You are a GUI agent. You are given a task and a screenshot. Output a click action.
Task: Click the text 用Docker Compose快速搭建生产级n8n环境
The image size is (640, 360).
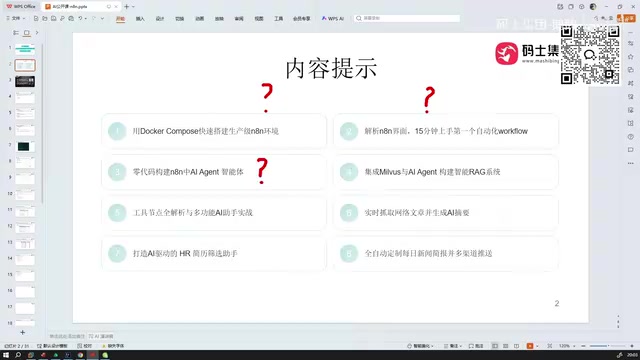click(205, 131)
